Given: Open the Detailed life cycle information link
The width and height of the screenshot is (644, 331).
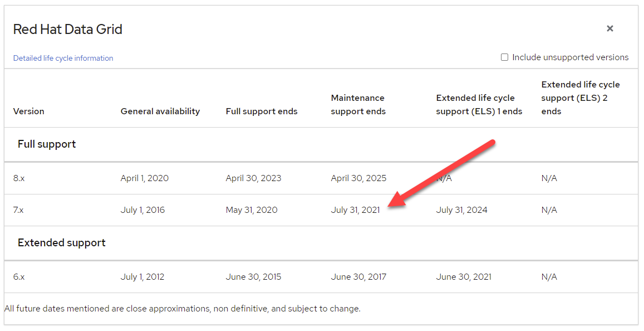Looking at the screenshot, I should 63,58.
